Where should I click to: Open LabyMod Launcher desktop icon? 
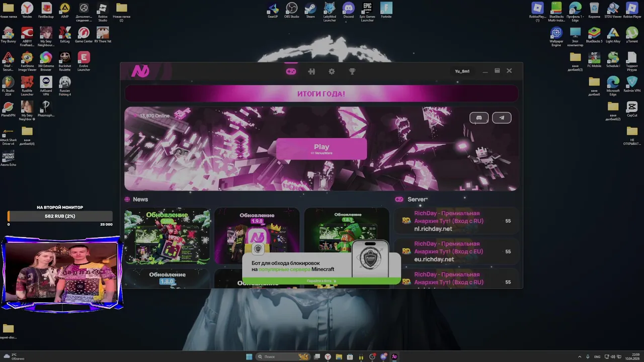click(330, 11)
